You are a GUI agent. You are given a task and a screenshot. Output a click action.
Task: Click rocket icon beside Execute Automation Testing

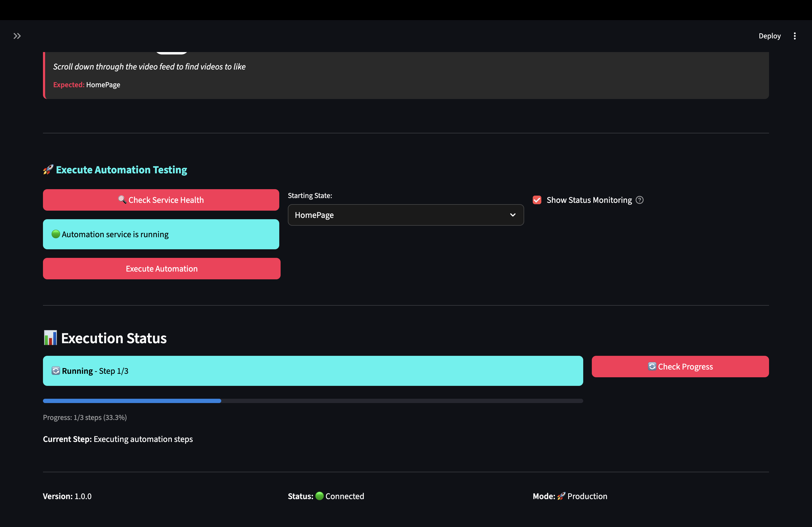[48, 169]
